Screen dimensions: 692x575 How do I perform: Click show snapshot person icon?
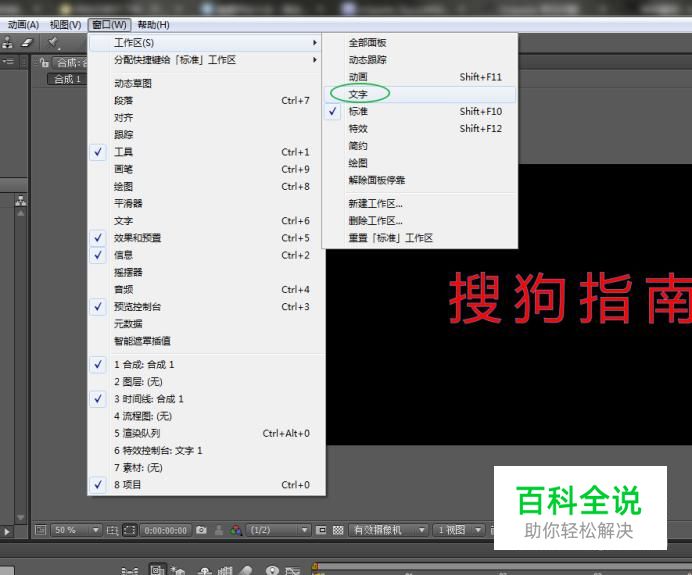coord(218,530)
